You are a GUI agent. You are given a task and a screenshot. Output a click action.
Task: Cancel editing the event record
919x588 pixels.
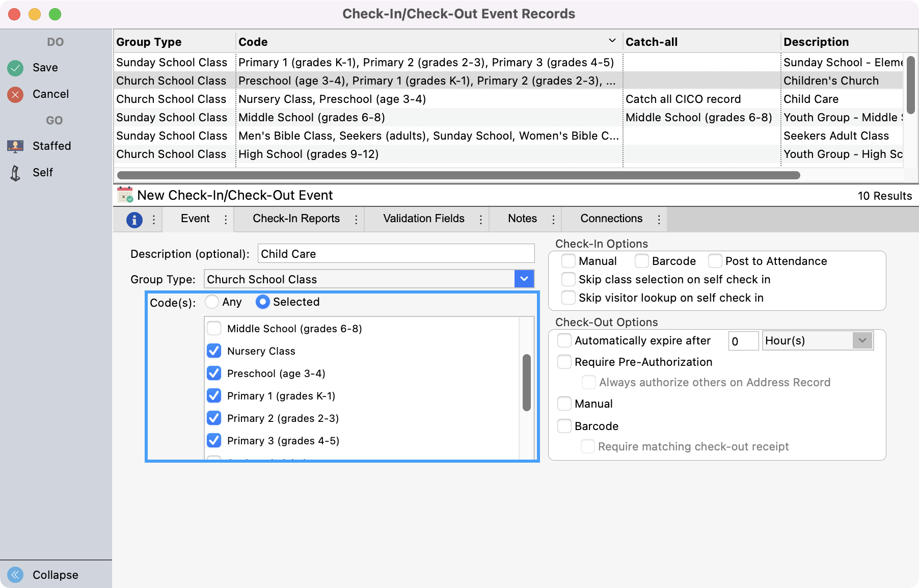[x=15, y=94]
